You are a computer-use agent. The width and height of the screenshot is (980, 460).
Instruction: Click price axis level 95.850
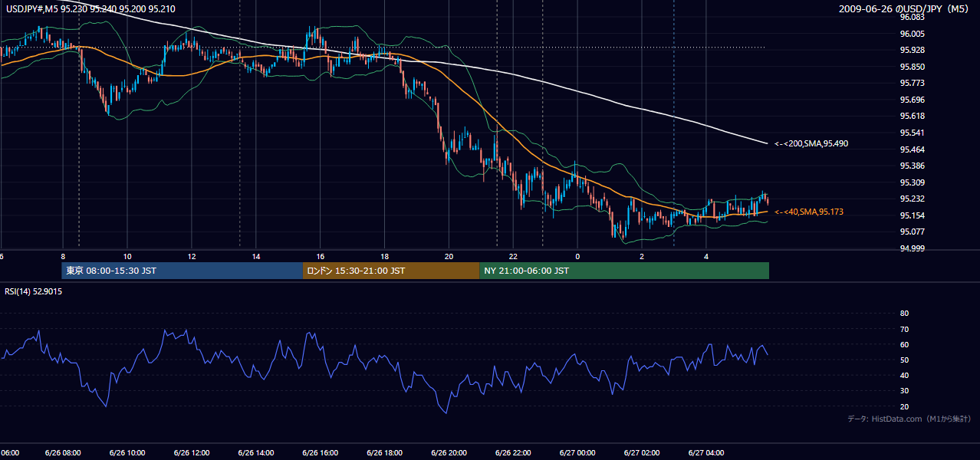tap(913, 67)
